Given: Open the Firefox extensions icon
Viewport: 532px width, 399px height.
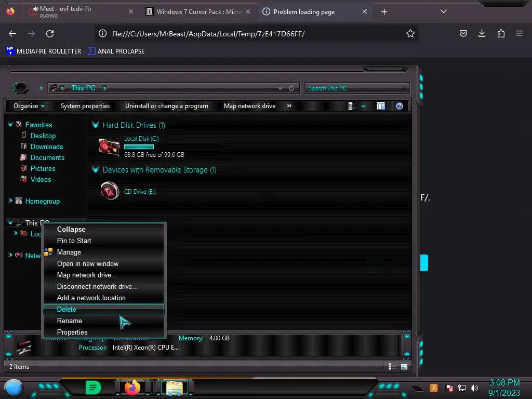Looking at the screenshot, I should pos(501,33).
